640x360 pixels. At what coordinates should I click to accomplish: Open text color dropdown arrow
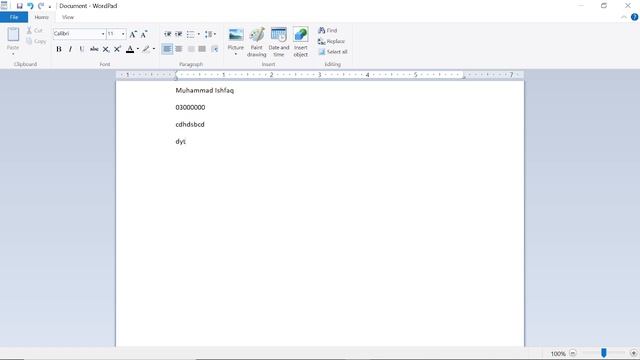(x=138, y=49)
